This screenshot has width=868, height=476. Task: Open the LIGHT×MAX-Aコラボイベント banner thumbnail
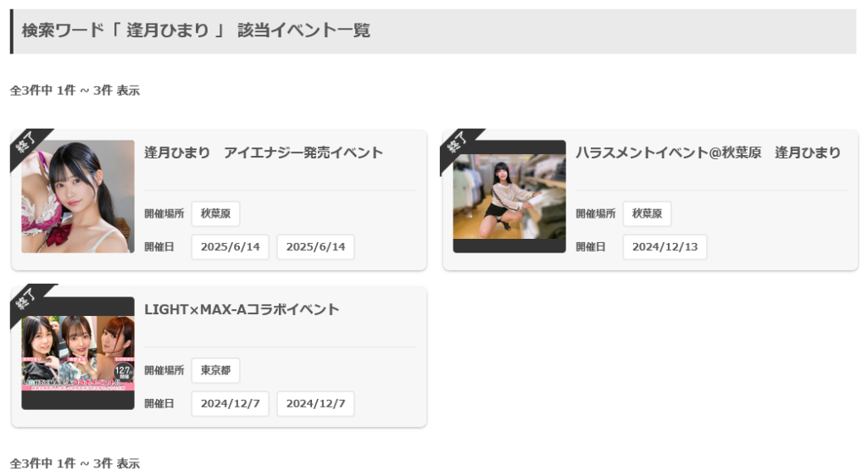tap(78, 353)
